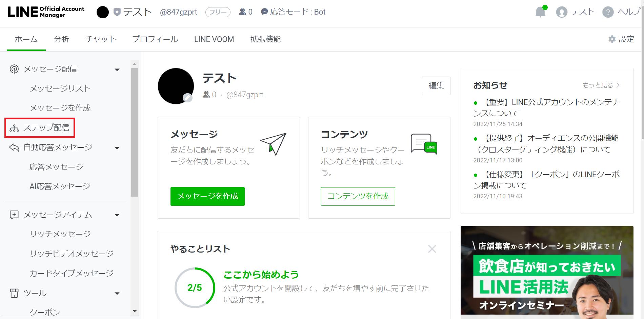Close the やることリスト panel
This screenshot has width=644, height=319.
point(432,249)
